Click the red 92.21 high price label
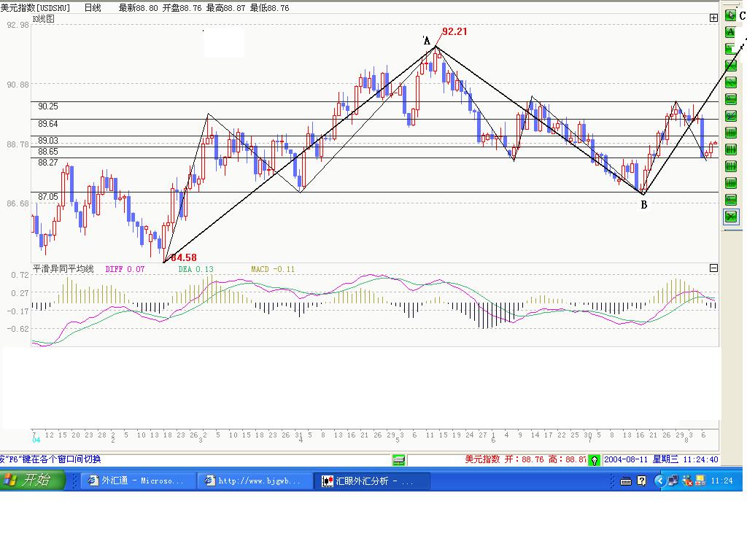Screen dimensions: 747x560 click(x=454, y=31)
